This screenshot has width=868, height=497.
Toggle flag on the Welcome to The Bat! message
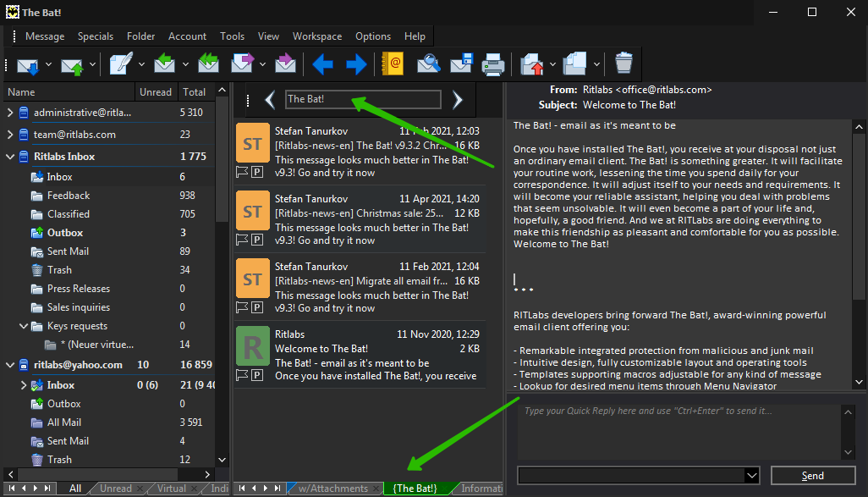pos(242,375)
